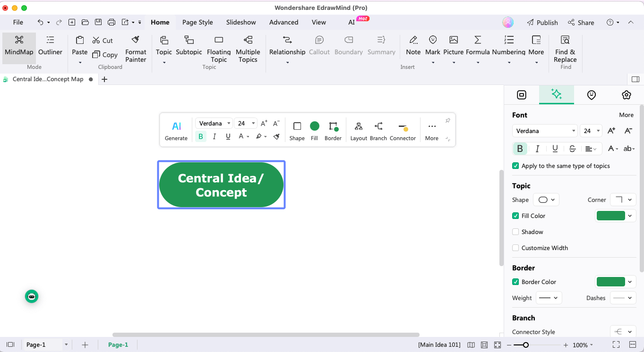Viewport: 644px width, 352px height.
Task: Toggle Underline in the right Font panel
Action: coord(555,149)
